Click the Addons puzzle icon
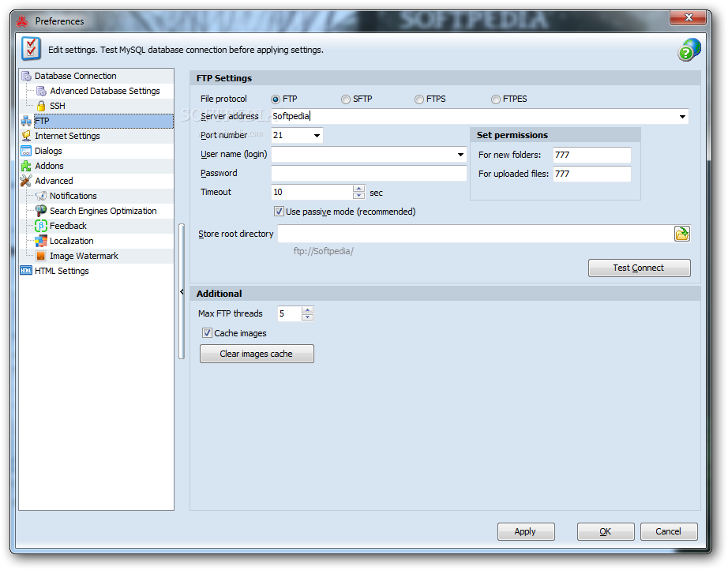This screenshot has width=728, height=570. click(27, 166)
